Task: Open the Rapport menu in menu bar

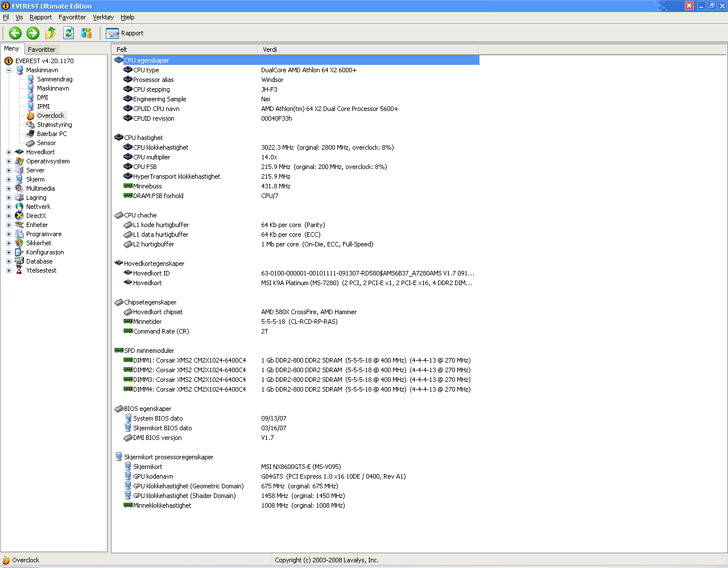Action: click(x=41, y=17)
